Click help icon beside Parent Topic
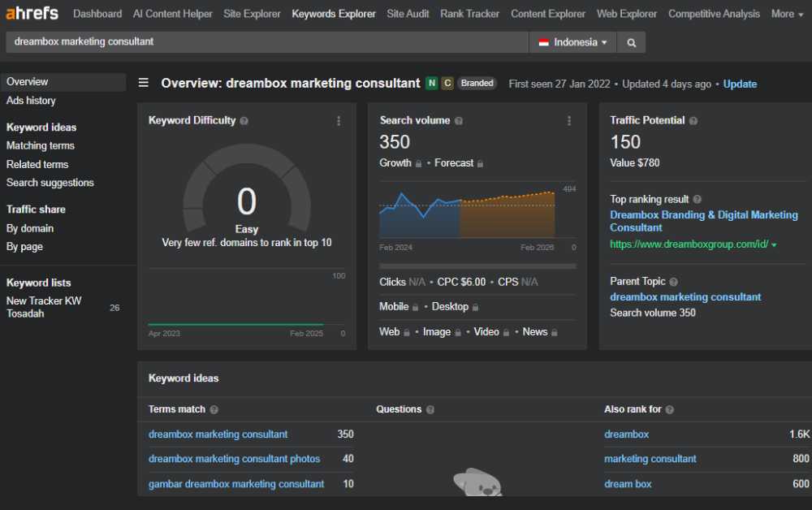The width and height of the screenshot is (812, 510). point(673,282)
